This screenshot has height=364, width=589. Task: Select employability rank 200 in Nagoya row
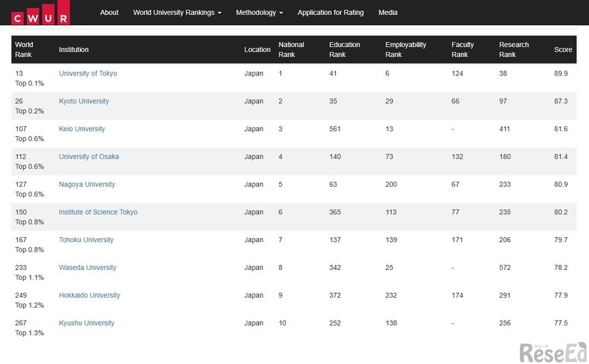(x=391, y=184)
